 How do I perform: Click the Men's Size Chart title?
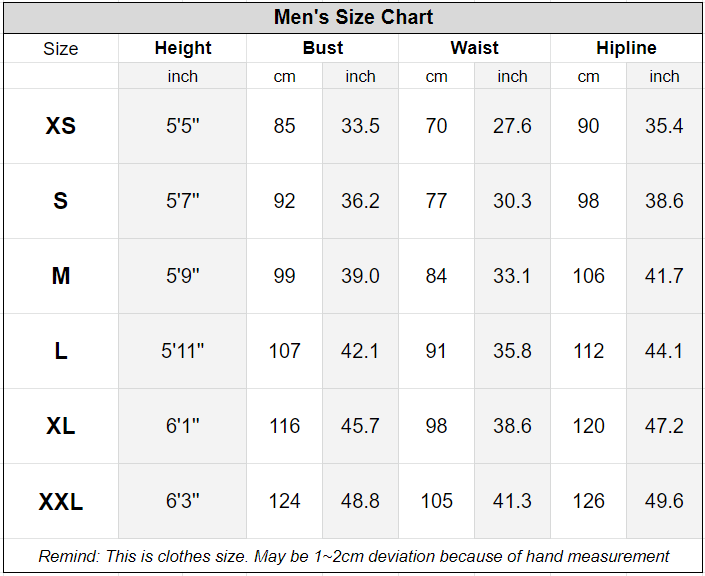point(353,18)
